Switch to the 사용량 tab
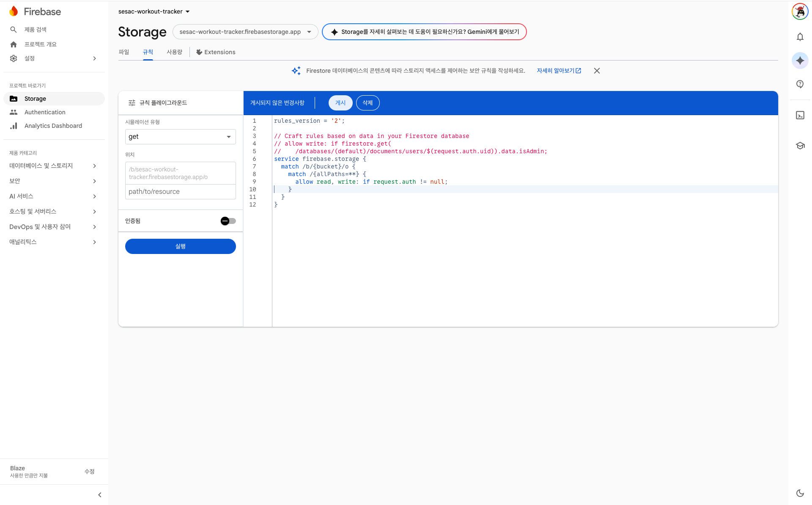The image size is (812, 505). pos(174,52)
